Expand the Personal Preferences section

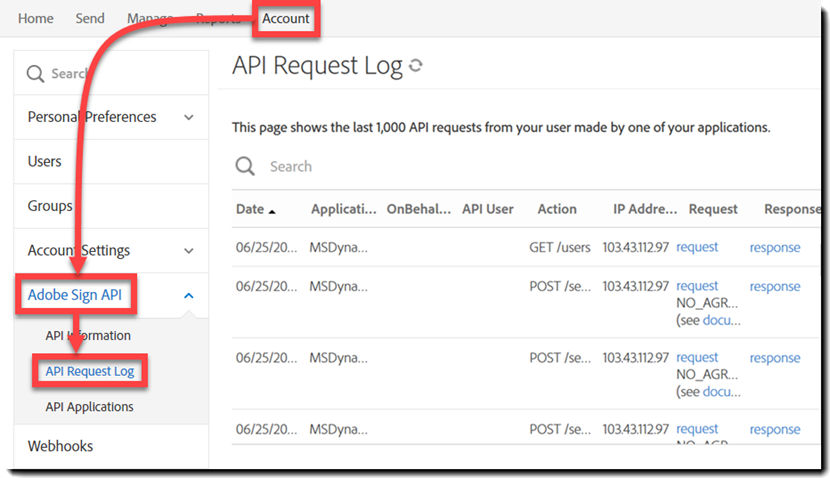189,117
